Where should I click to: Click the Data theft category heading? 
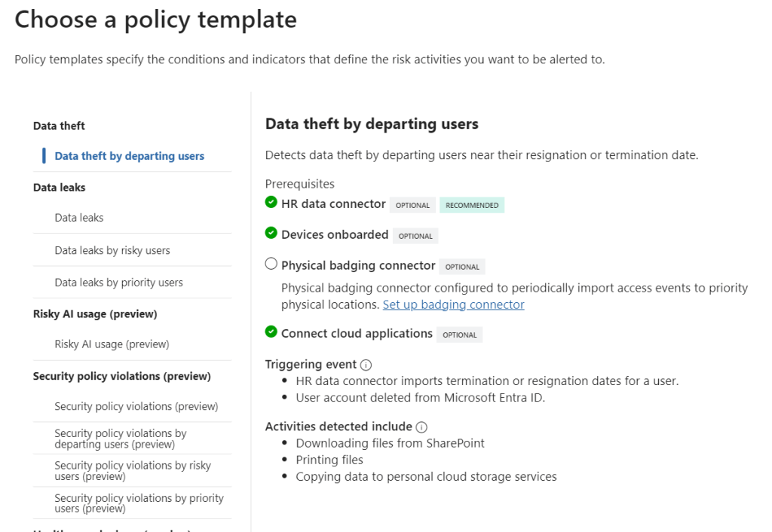coord(59,126)
